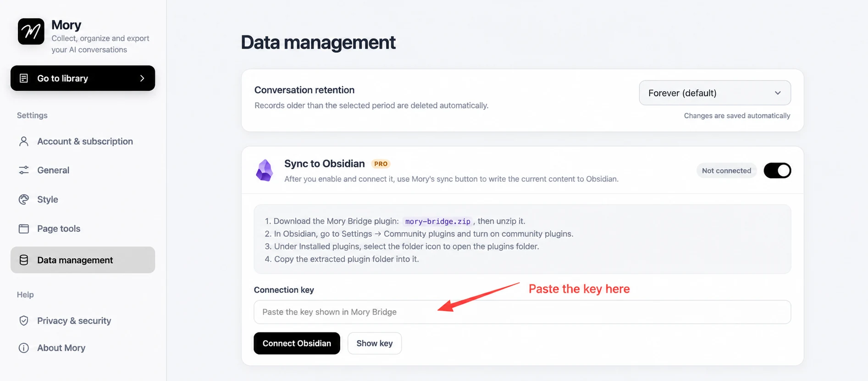Toggle the Sync to Obsidian switch
The width and height of the screenshot is (868, 381).
click(x=777, y=171)
